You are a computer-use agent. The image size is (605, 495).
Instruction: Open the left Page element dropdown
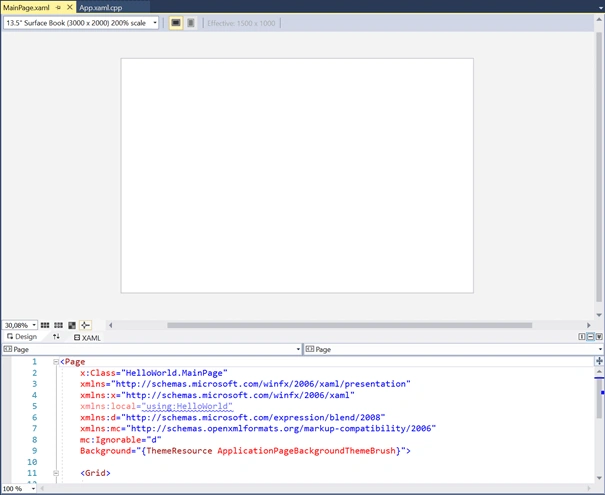(x=152, y=349)
